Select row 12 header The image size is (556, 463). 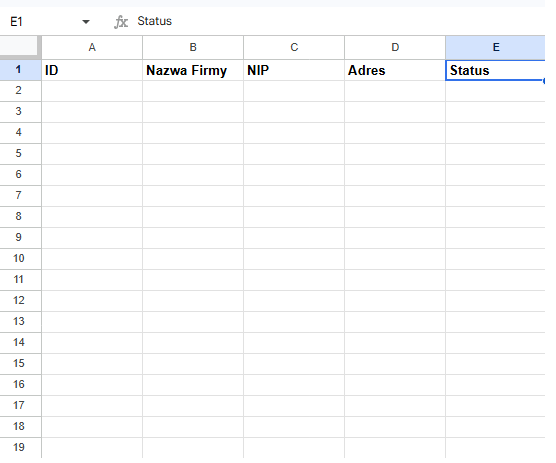coord(20,301)
